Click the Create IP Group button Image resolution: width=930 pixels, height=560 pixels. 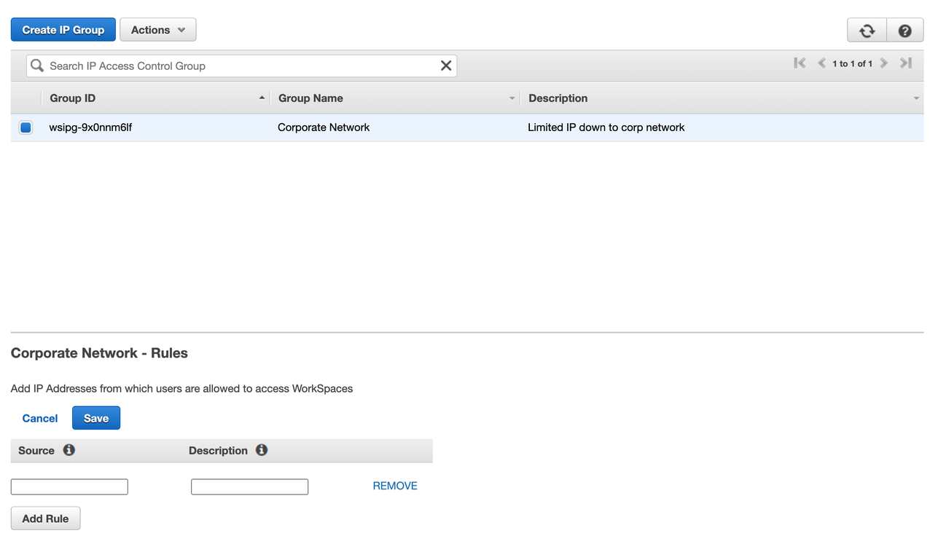(x=63, y=30)
